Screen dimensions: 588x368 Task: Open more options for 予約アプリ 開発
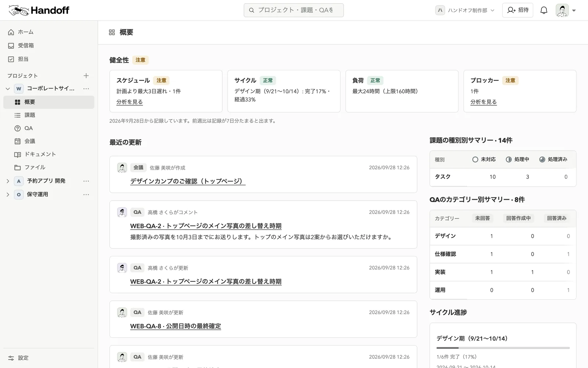(86, 181)
